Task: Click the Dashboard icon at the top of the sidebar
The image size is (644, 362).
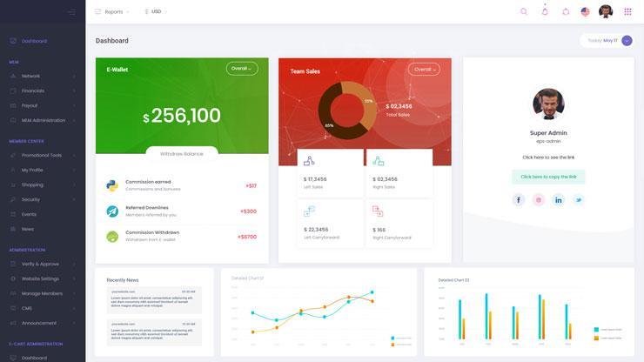Action: click(13, 41)
